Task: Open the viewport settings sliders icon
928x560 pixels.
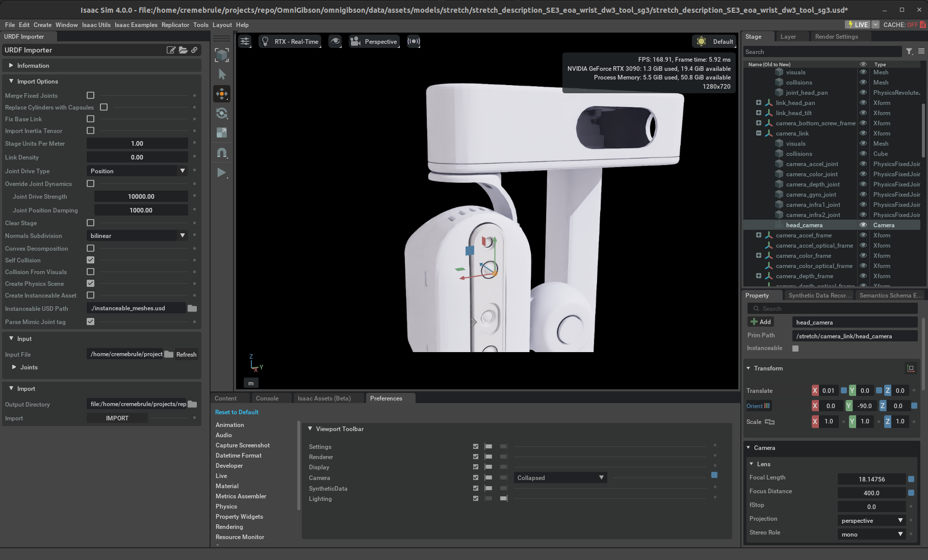Action: tap(245, 42)
